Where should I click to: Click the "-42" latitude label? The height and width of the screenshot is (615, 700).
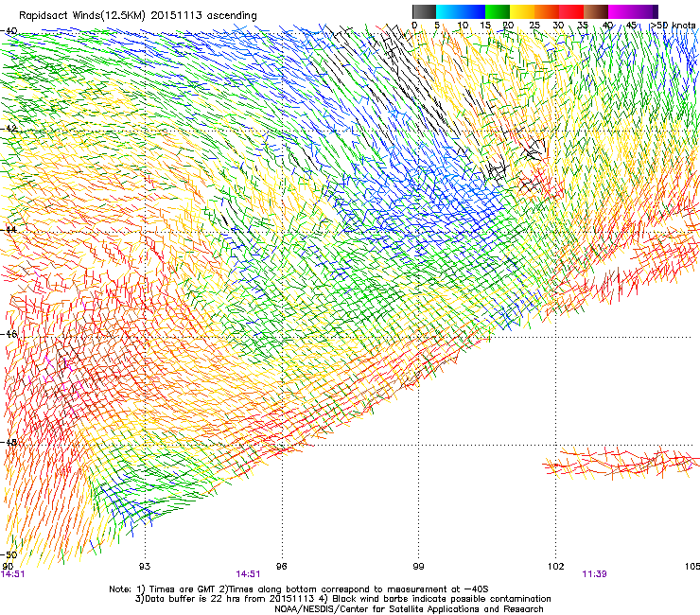tap(9, 128)
